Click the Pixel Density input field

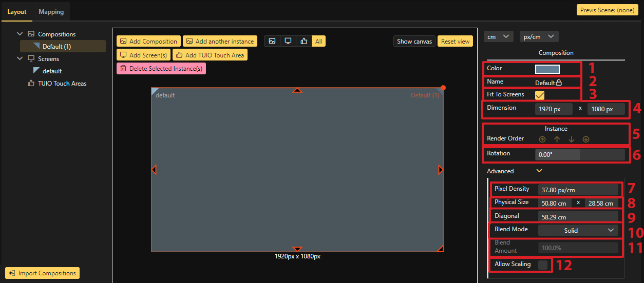(578, 190)
